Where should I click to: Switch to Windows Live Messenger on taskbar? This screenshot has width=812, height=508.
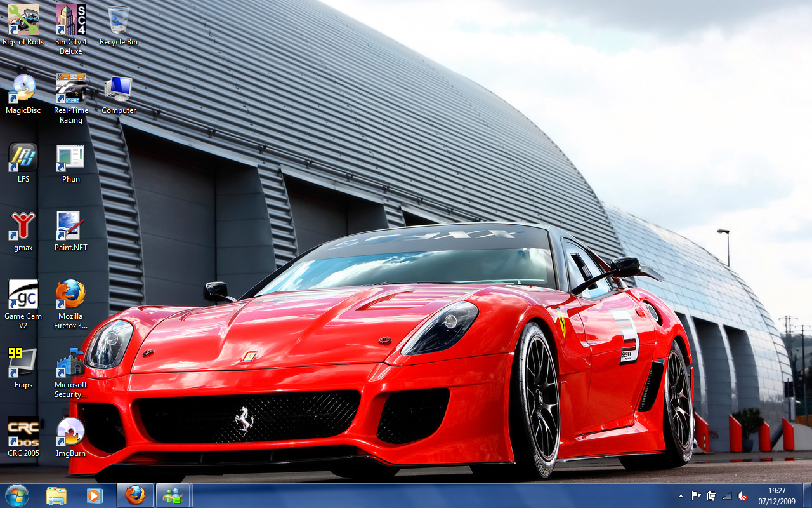[x=173, y=495]
